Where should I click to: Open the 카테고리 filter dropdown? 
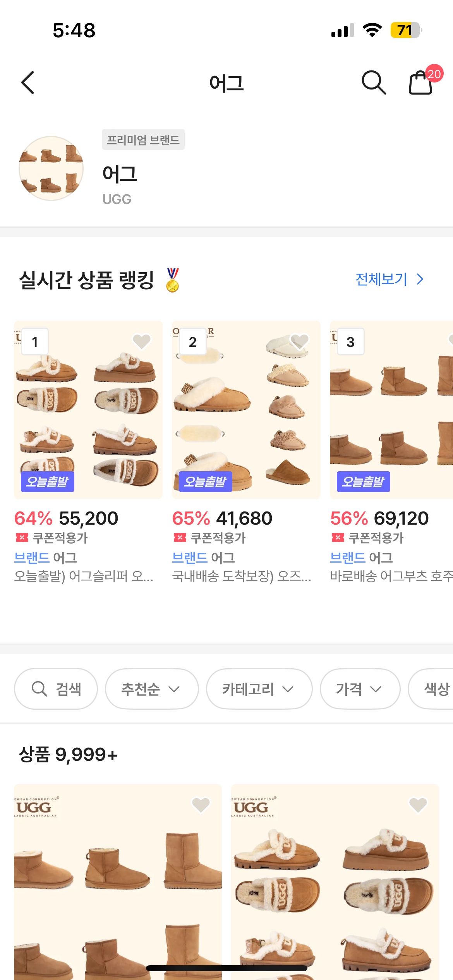[x=259, y=689]
